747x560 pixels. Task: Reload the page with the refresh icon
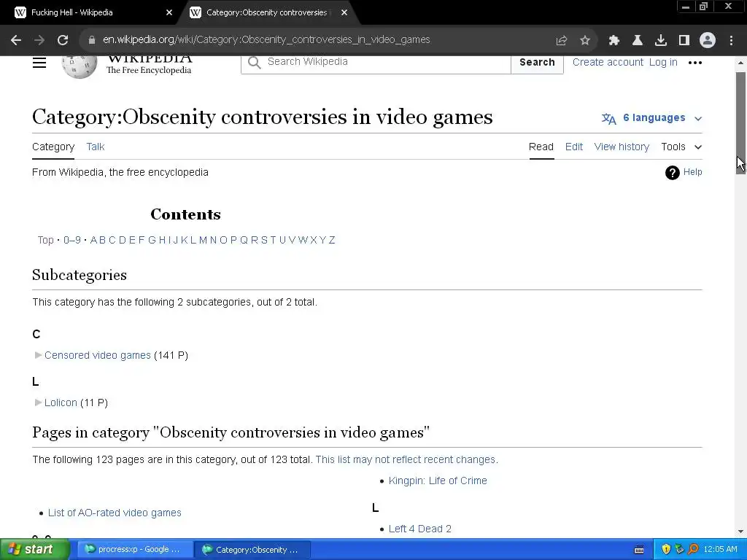(63, 40)
